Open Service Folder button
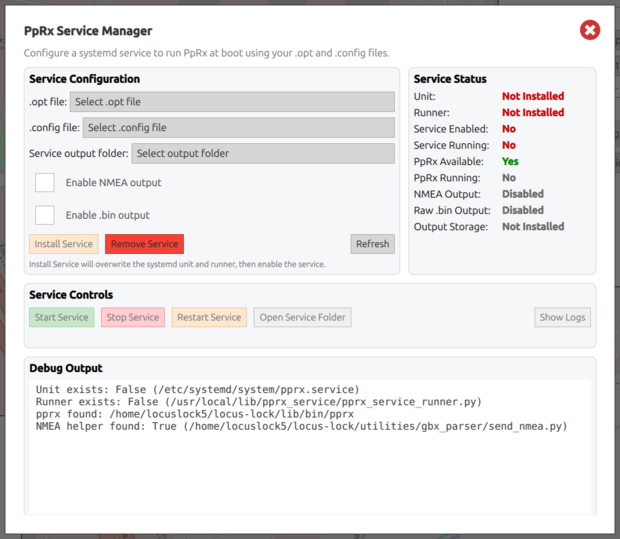Screen dimensions: 620x539 302,317
